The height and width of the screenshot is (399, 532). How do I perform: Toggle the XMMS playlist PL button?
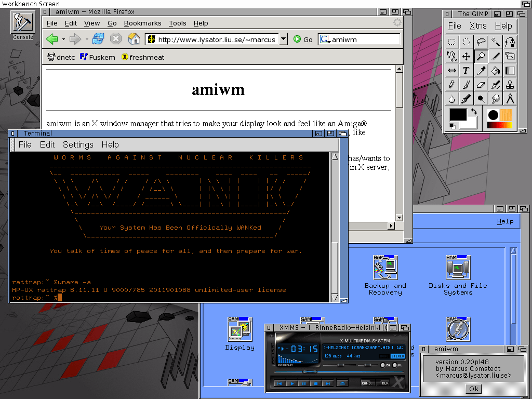coord(395,366)
